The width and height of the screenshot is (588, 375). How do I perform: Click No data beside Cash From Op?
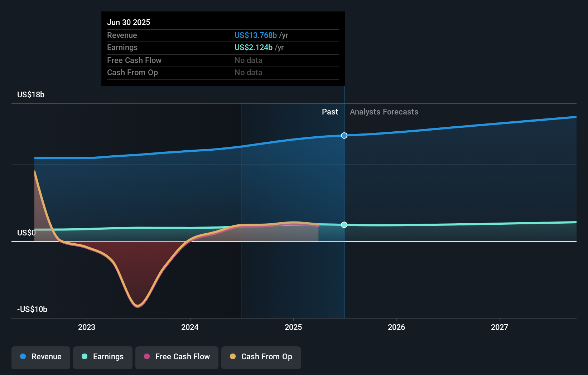(249, 72)
